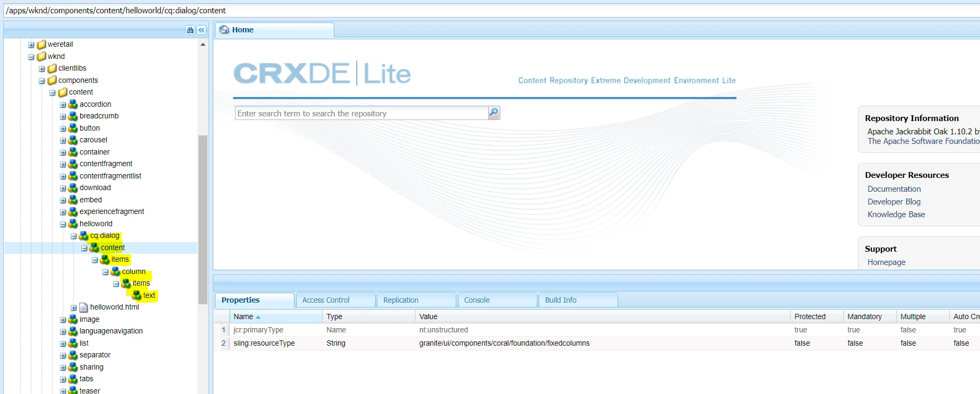980x394 pixels.
Task: Click the Protected column header
Action: (817, 316)
